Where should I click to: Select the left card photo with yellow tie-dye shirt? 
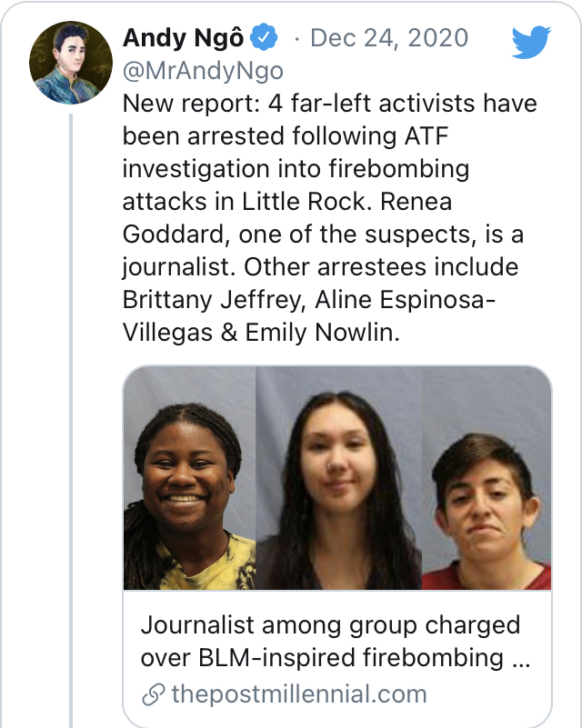pos(189,478)
